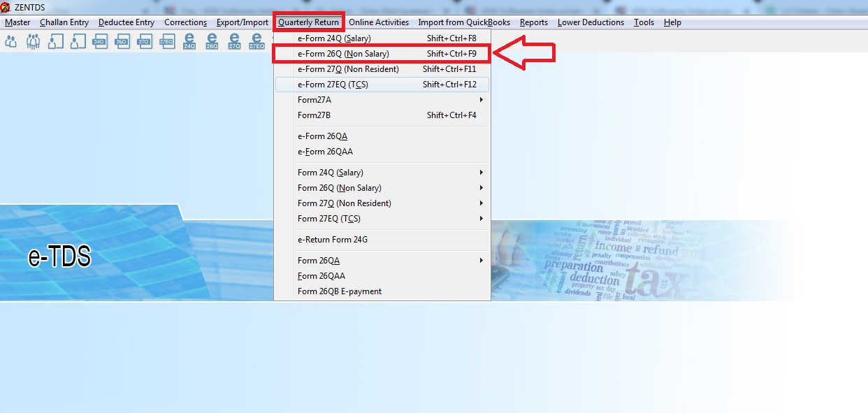Open the Deductee Entry menu
This screenshot has height=413, width=868.
click(x=126, y=22)
